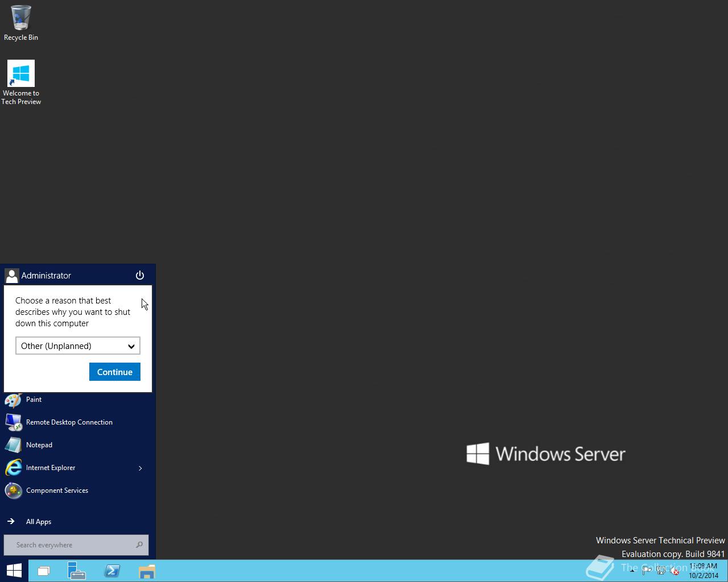Viewport: 728px width, 582px height.
Task: Click the Administrator account name
Action: pyautogui.click(x=46, y=276)
